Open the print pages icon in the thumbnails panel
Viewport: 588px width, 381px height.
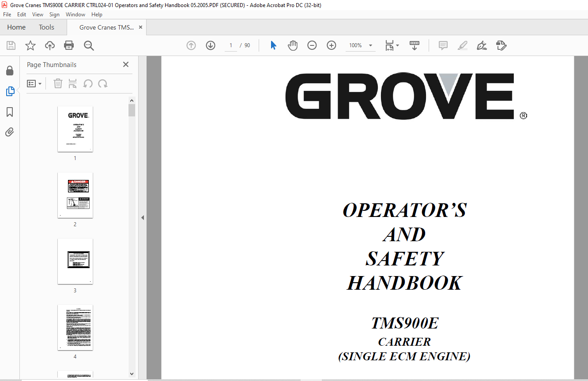point(73,83)
